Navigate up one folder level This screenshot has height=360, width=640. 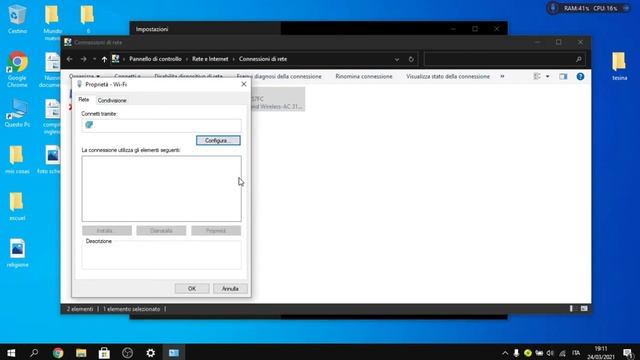(104, 59)
